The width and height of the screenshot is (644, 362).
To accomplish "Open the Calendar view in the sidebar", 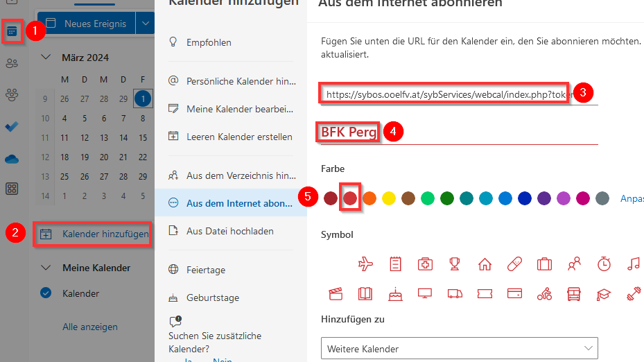I will 12,31.
